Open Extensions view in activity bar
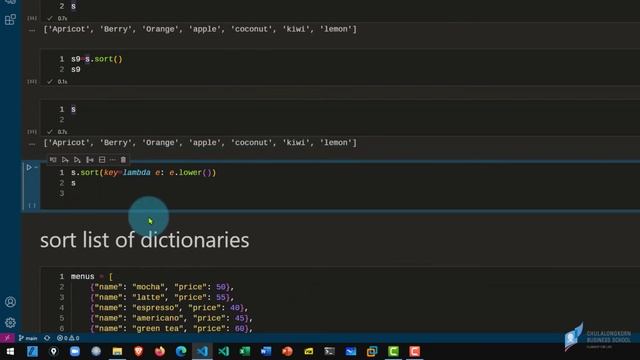Screen dimensions: 640x360 10,19
